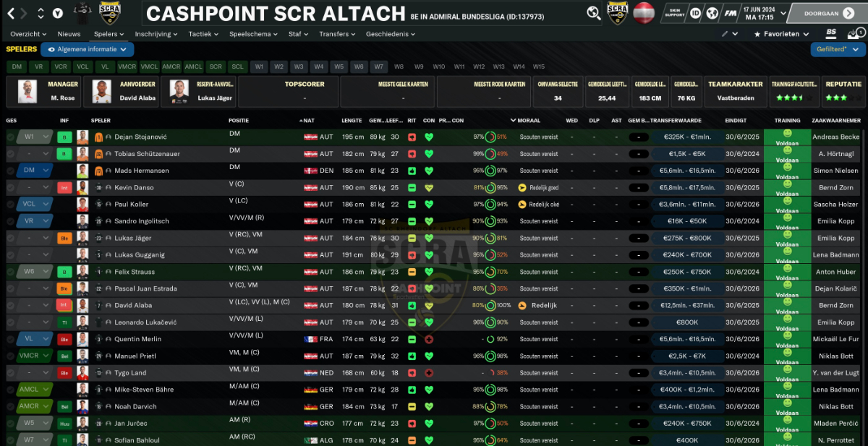
Task: Select the VMCR position filter button
Action: click(x=127, y=67)
